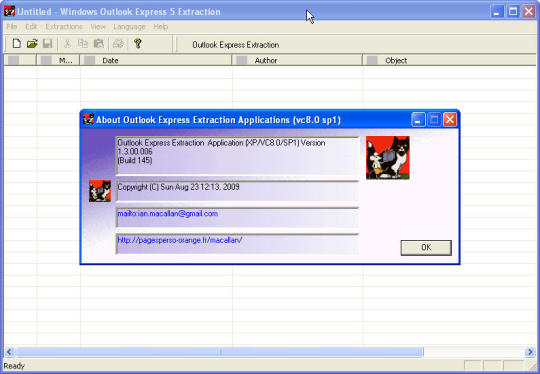Sort by the Date column header
This screenshot has height=374, width=540.
click(156, 61)
